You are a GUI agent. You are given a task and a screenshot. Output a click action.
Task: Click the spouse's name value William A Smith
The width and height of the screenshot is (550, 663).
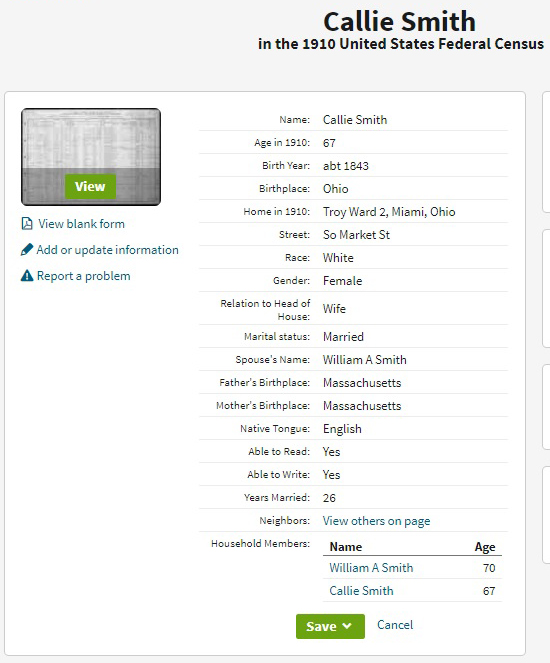(364, 359)
